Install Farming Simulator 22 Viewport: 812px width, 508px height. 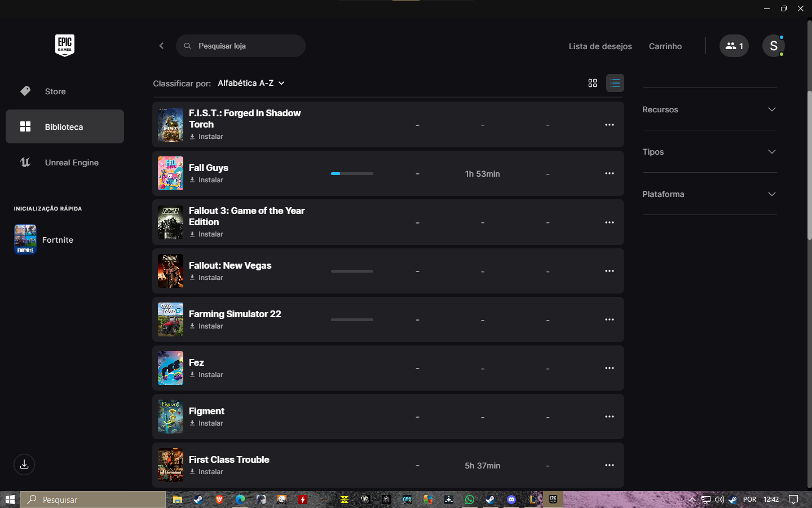pos(206,326)
